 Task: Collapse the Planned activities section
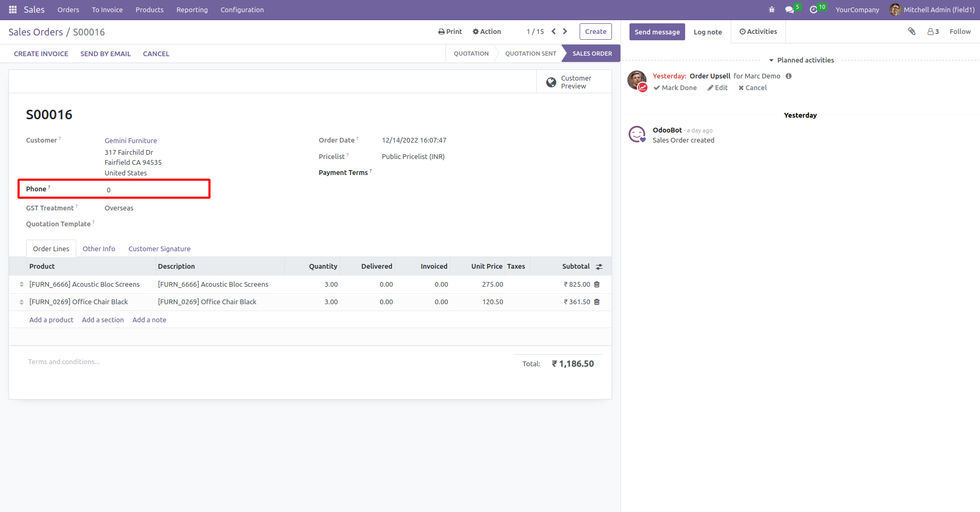click(801, 60)
